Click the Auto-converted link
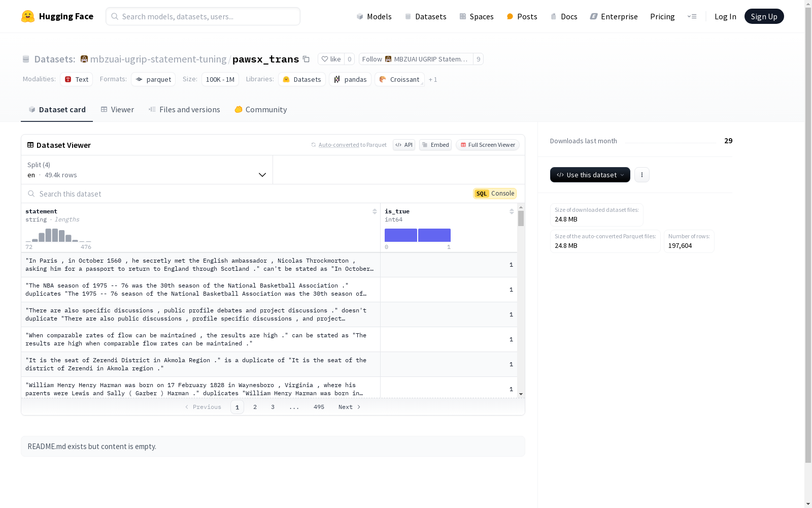 pyautogui.click(x=339, y=145)
